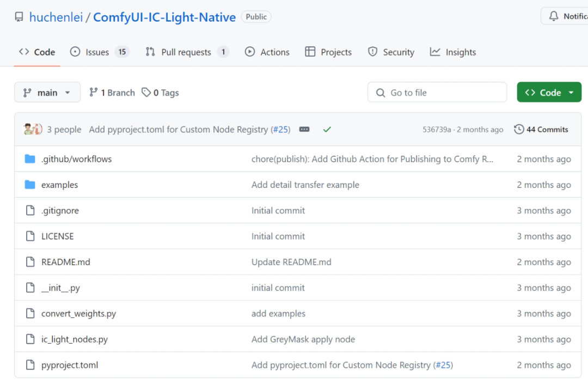Open the Security tab
Image resolution: width=588 pixels, height=385 pixels.
coord(391,52)
